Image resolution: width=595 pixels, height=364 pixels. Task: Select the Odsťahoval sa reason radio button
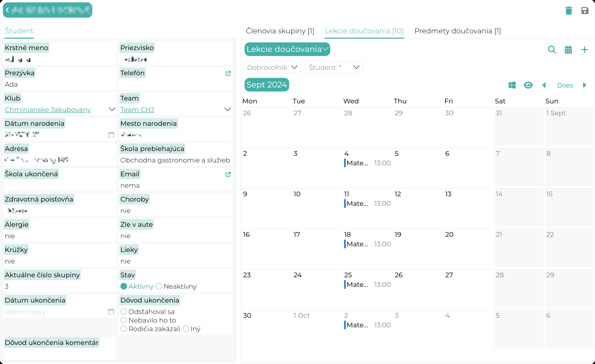pyautogui.click(x=124, y=312)
